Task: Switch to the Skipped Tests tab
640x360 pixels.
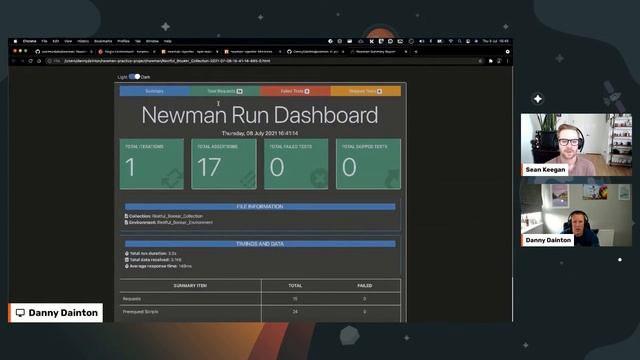Action: 366,91
